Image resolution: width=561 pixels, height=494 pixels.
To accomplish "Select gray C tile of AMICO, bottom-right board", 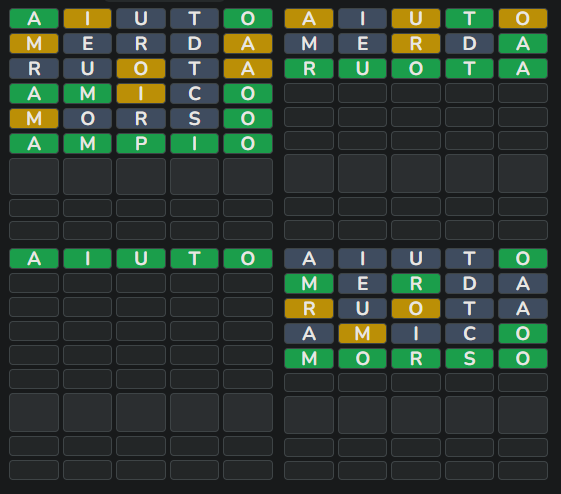I will coord(469,333).
